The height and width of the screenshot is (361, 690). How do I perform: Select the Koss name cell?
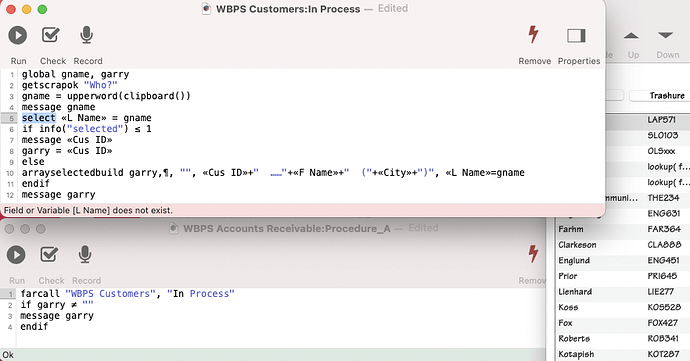tap(568, 307)
